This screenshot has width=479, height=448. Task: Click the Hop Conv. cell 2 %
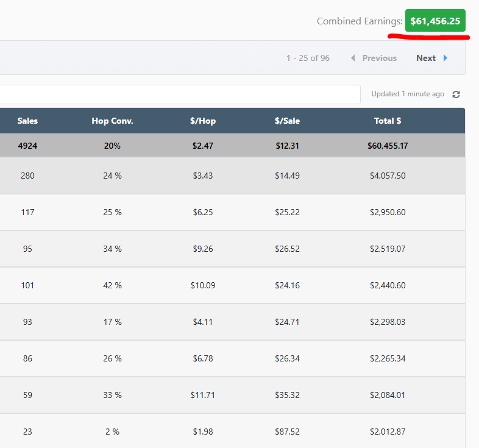(x=112, y=432)
